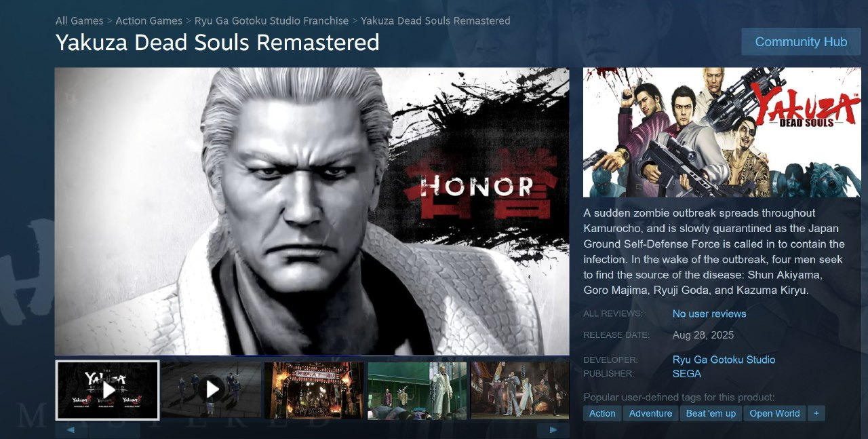Expand more tags with plus button
Viewport: 868px width, 439px height.
tap(816, 413)
